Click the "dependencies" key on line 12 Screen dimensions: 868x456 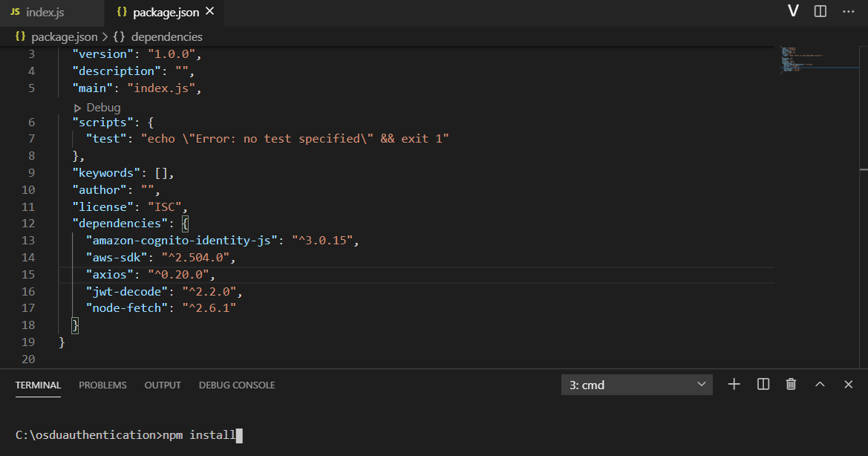tap(120, 223)
